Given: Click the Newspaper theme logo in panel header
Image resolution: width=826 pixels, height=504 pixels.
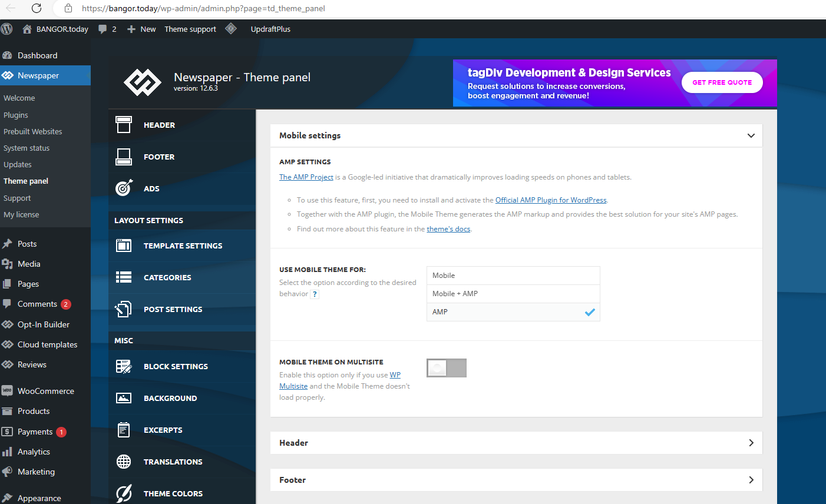Looking at the screenshot, I should (x=143, y=82).
